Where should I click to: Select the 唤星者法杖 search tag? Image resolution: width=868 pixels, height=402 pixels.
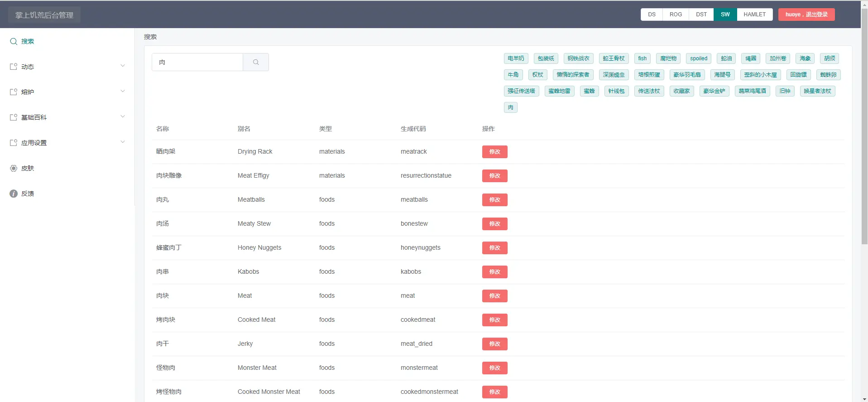coord(817,91)
